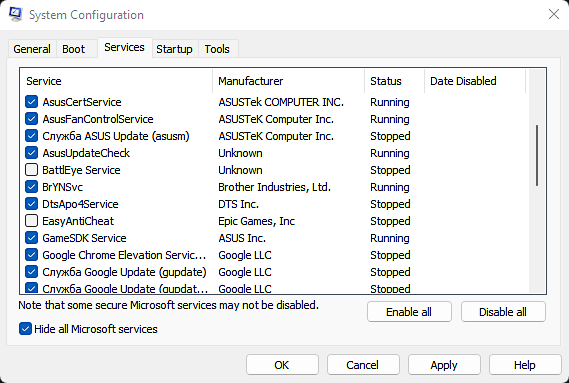Select the Services tab
Image resolution: width=569 pixels, height=383 pixels.
click(124, 47)
